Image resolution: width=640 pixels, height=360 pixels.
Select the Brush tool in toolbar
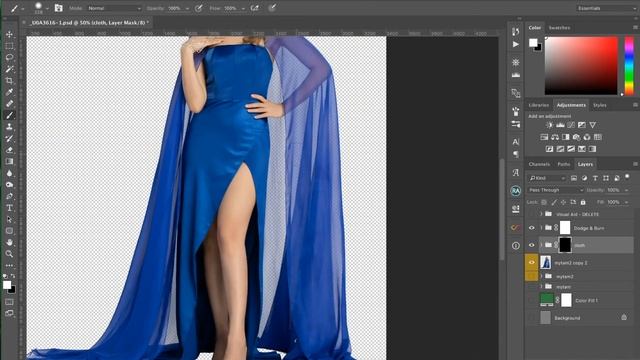9,115
